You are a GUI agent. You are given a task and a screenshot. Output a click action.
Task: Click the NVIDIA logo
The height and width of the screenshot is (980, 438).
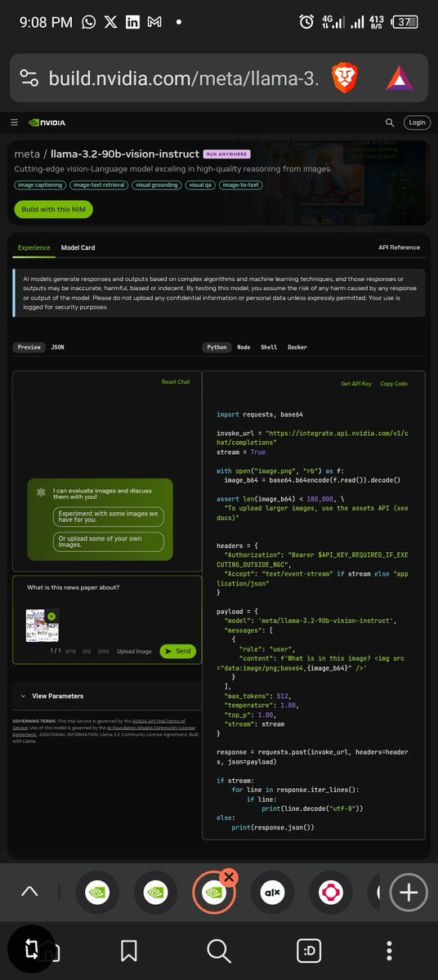coord(47,122)
